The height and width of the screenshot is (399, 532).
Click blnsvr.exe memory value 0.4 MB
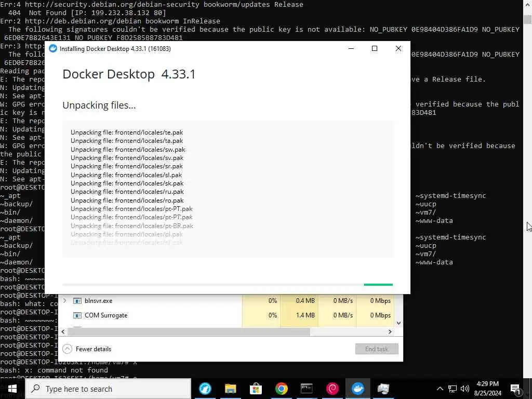tap(305, 301)
